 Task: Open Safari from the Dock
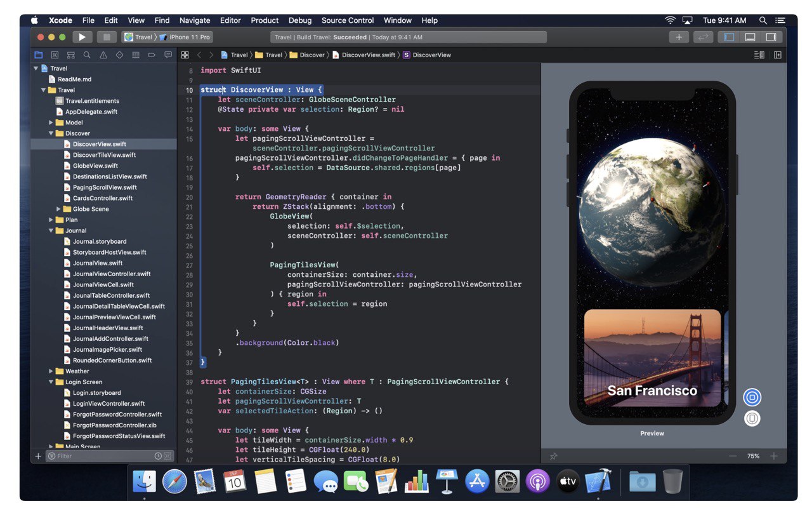(174, 482)
